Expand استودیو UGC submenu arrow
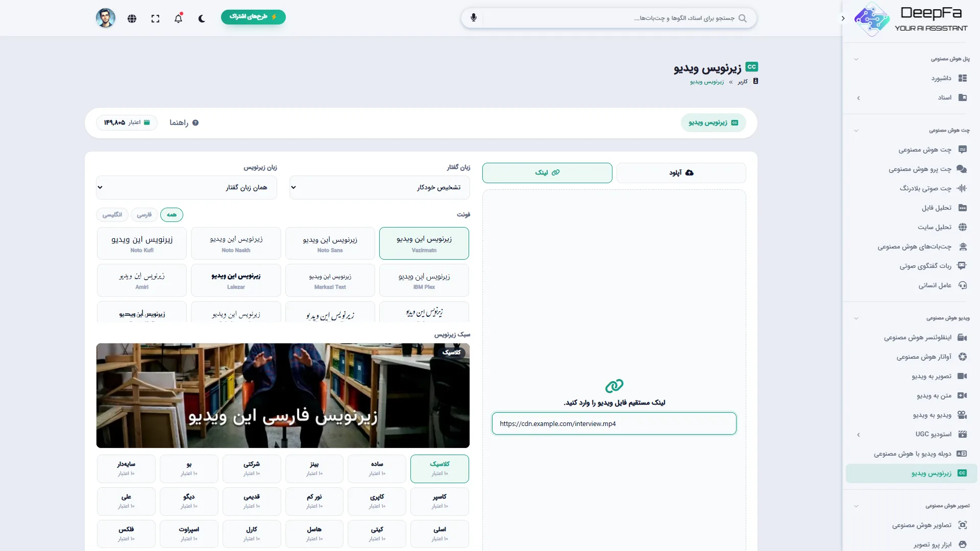This screenshot has height=551, width=980. click(x=859, y=435)
